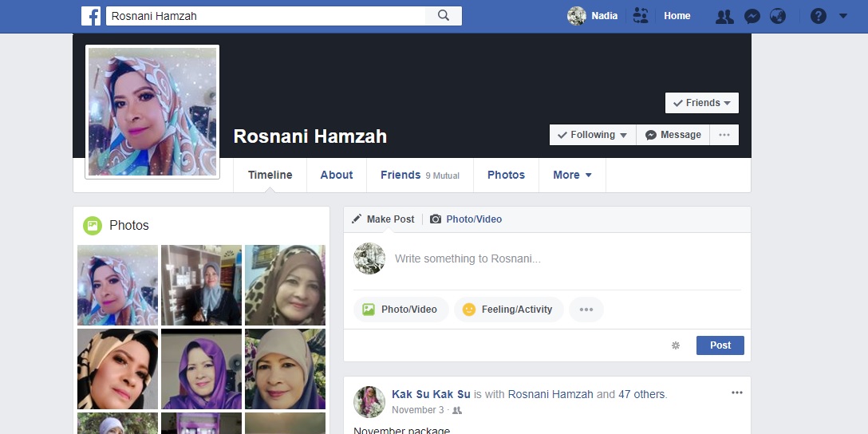Open the '47 others' tagged link
868x434 pixels.
pyautogui.click(x=643, y=394)
